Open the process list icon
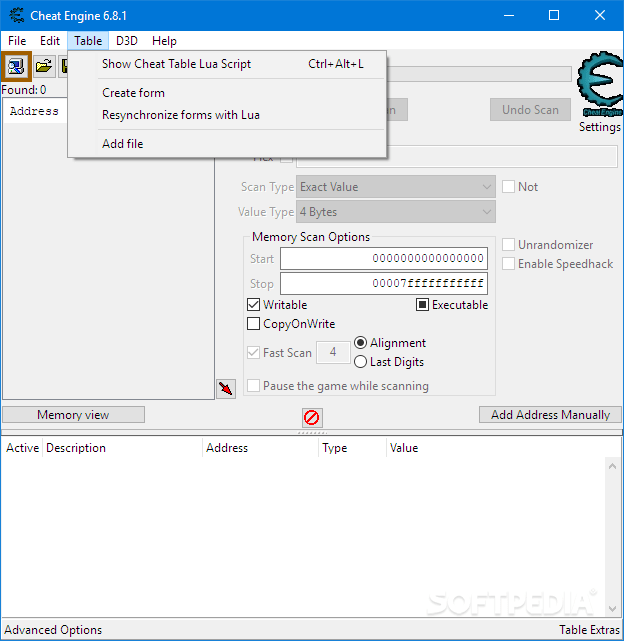624x641 pixels. [16, 66]
